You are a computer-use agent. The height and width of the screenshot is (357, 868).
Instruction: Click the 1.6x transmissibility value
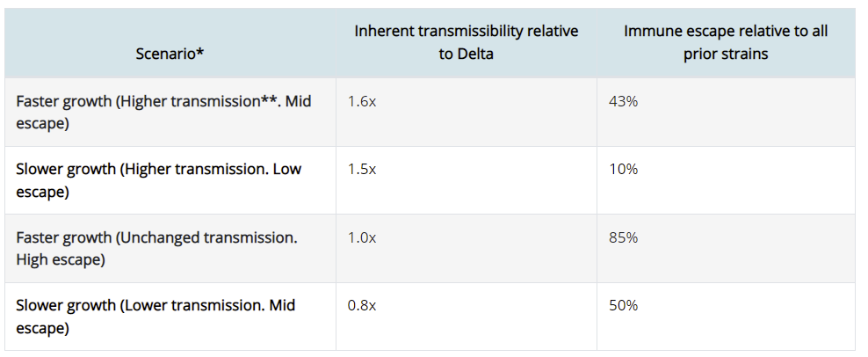[x=362, y=101]
